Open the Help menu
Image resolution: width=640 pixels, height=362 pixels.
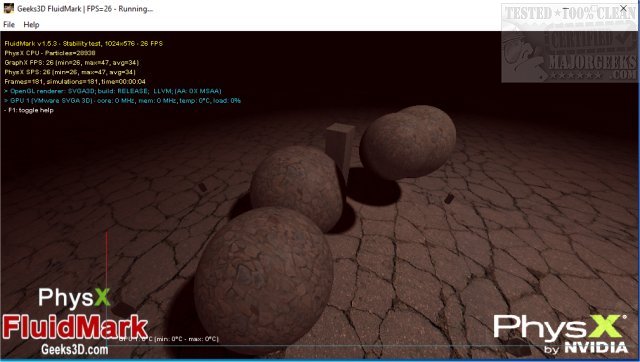(x=31, y=24)
